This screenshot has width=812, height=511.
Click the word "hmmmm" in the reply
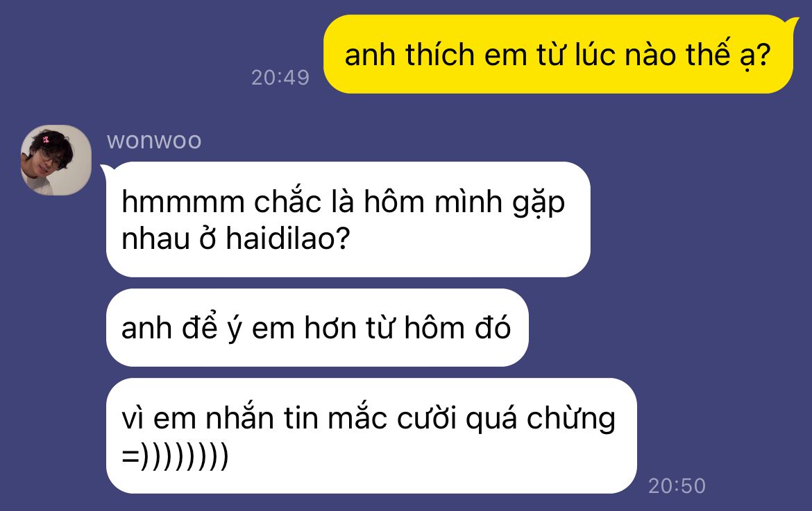[183, 202]
